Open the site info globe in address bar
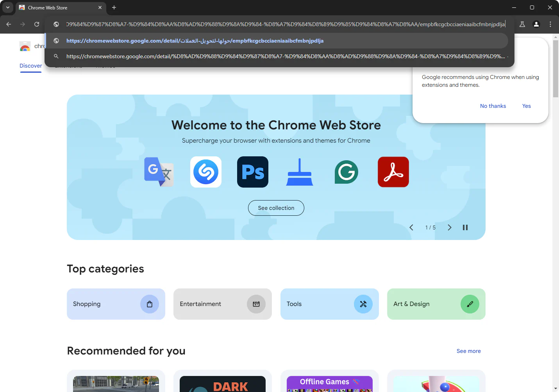Screen dimensions: 559x392 tap(56, 24)
